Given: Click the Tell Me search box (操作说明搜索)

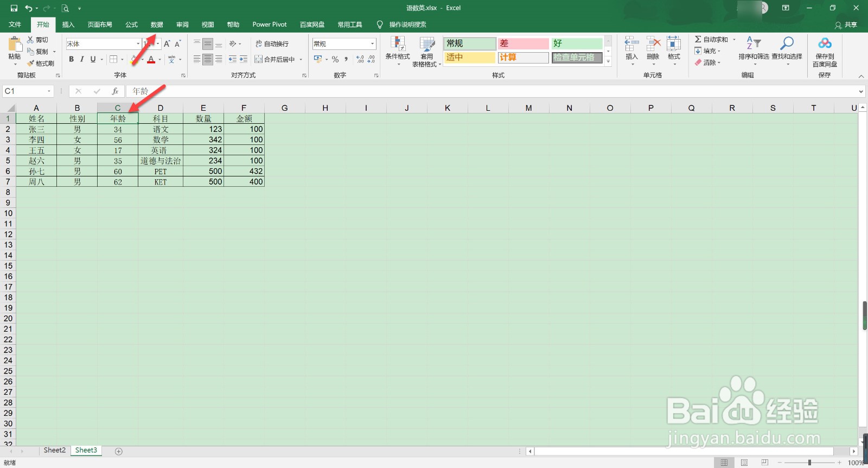Looking at the screenshot, I should [402, 24].
